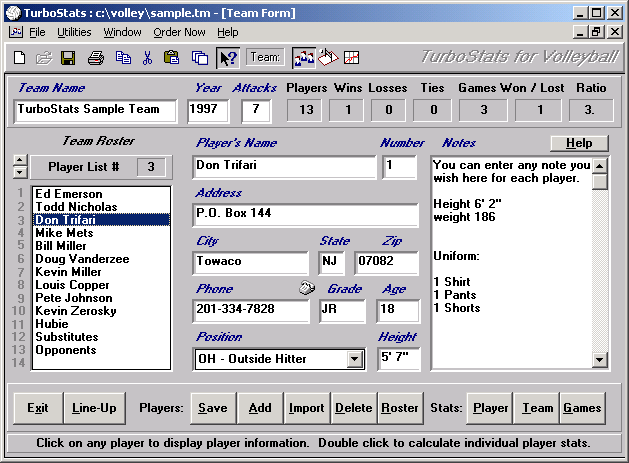Open the stats chart toolbar icon

[351, 58]
